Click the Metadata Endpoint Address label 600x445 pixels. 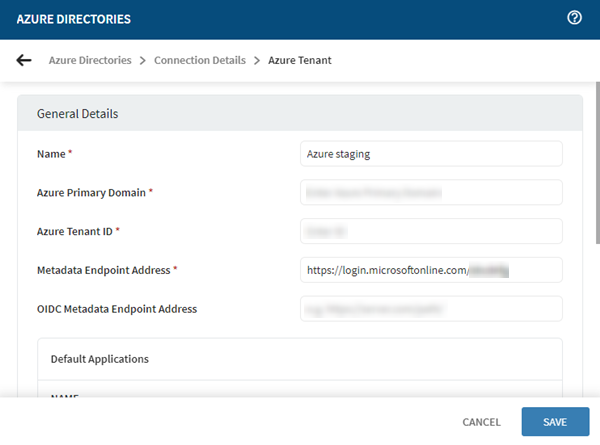[x=103, y=270]
